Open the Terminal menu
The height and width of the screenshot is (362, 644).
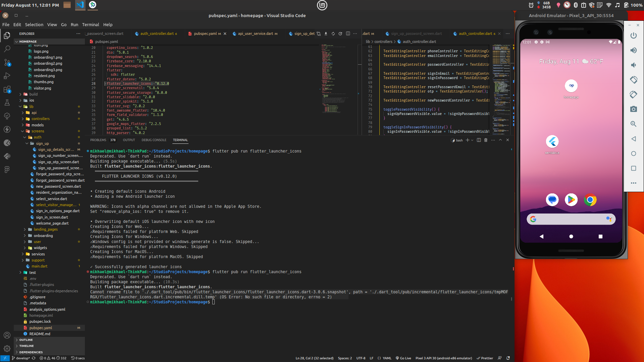[90, 24]
